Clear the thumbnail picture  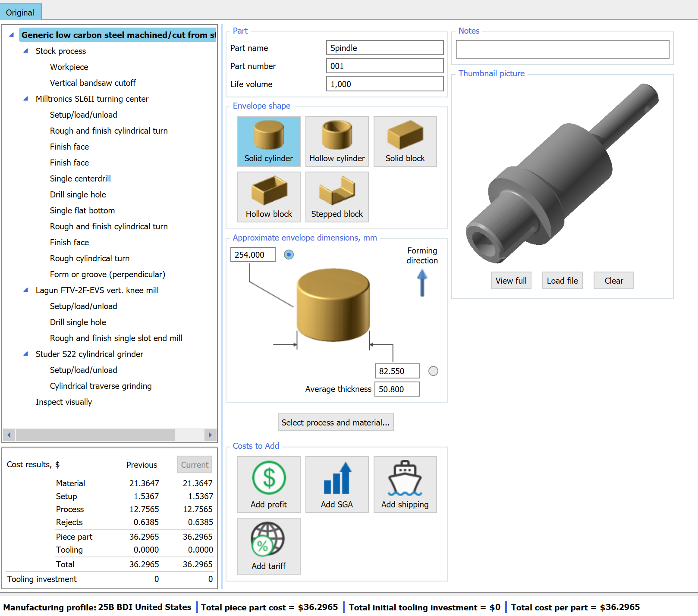click(x=613, y=280)
